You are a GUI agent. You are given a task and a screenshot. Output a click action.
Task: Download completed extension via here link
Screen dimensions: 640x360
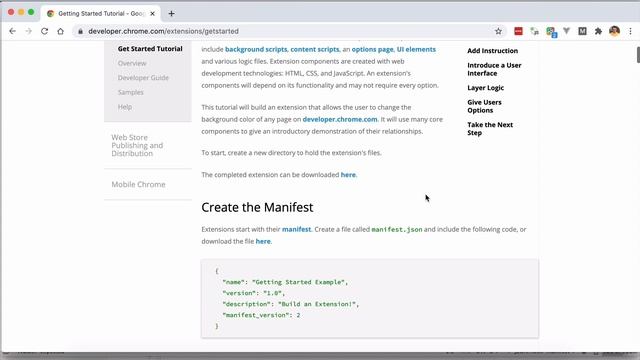click(348, 175)
